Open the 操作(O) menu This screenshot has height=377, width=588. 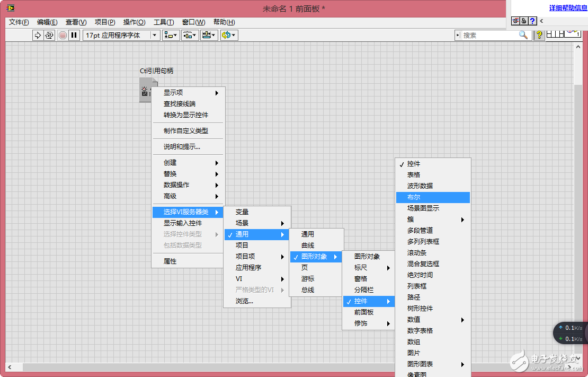(134, 22)
